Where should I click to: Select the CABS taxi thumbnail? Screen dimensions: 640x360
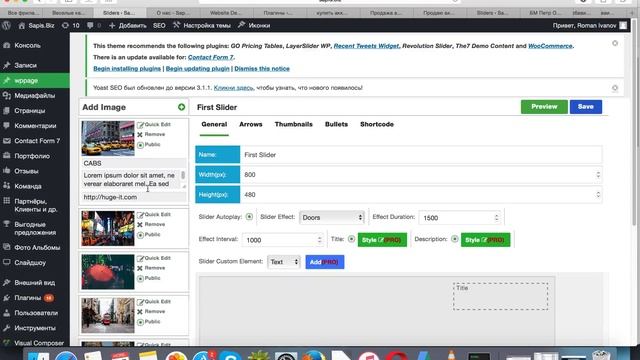click(x=108, y=138)
